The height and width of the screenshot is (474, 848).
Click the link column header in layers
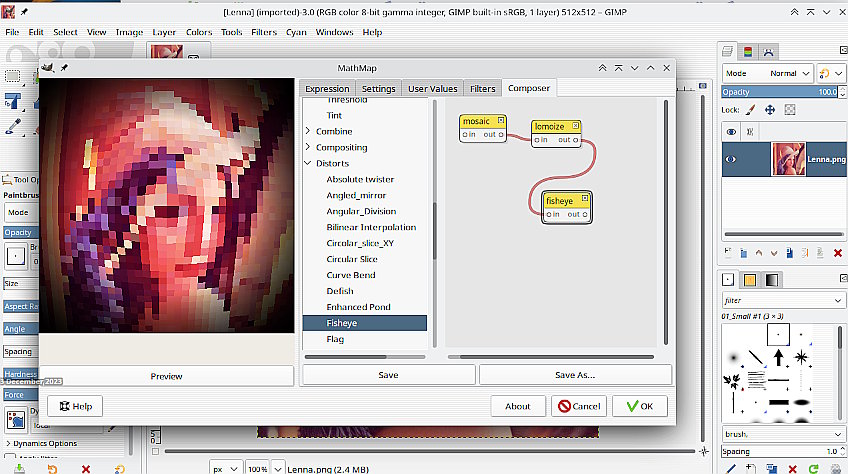coord(750,131)
